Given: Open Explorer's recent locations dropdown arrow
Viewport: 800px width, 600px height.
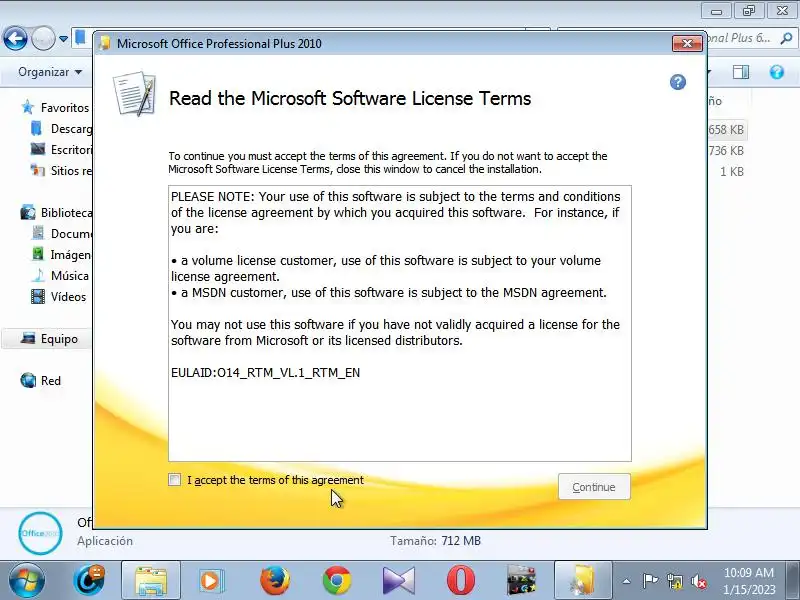Looking at the screenshot, I should pos(63,39).
